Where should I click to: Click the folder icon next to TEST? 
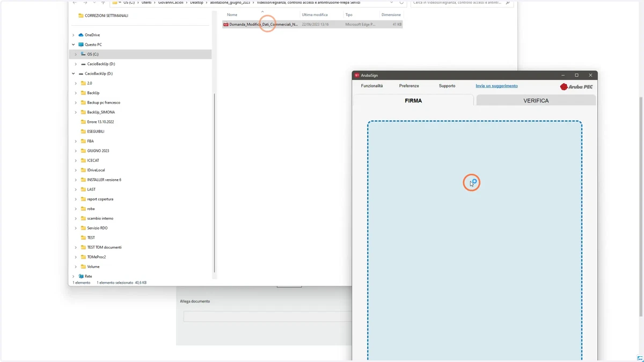pyautogui.click(x=83, y=238)
